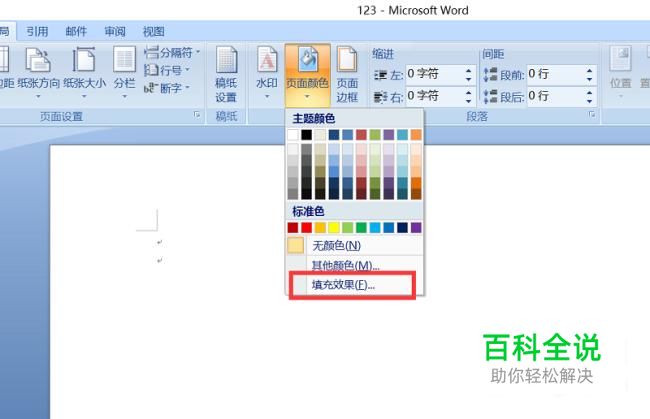This screenshot has width=650, height=419.
Task: Switch to the 视图 tab
Action: [153, 31]
